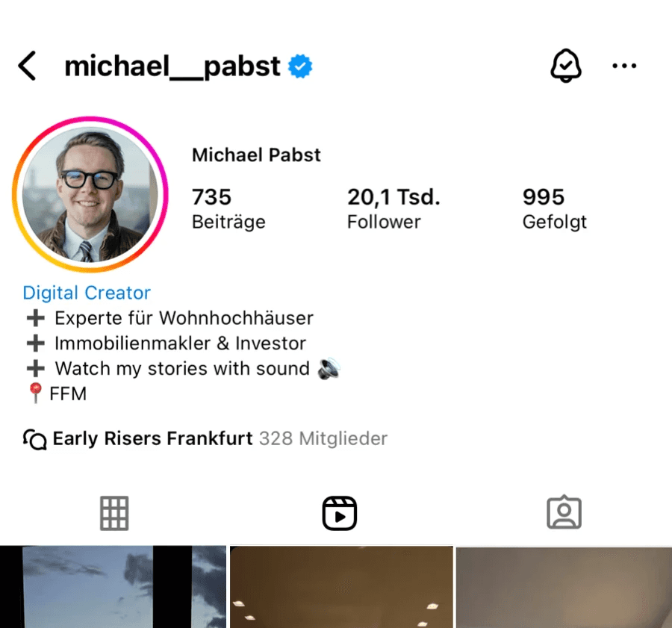The width and height of the screenshot is (672, 628).
Task: Switch to the Reels tab
Action: tap(340, 513)
